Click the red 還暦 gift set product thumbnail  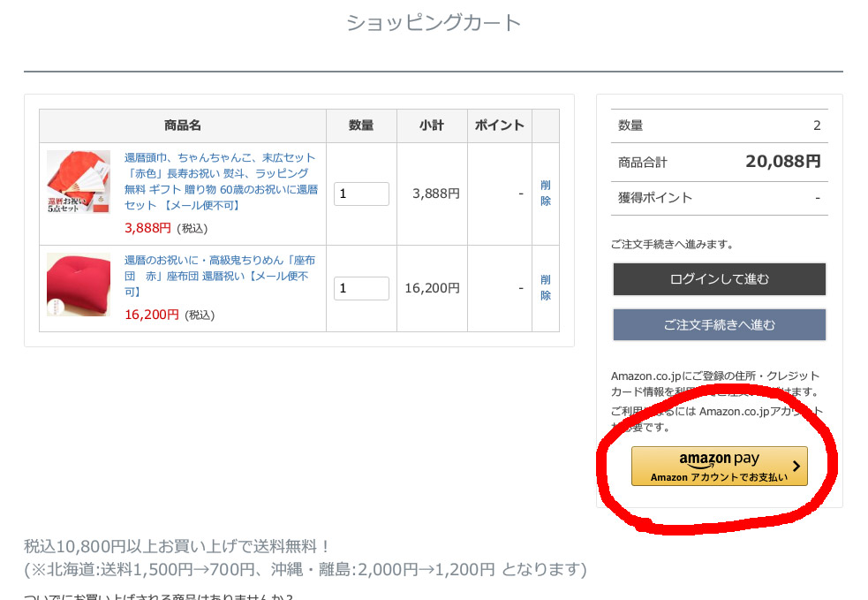79,193
